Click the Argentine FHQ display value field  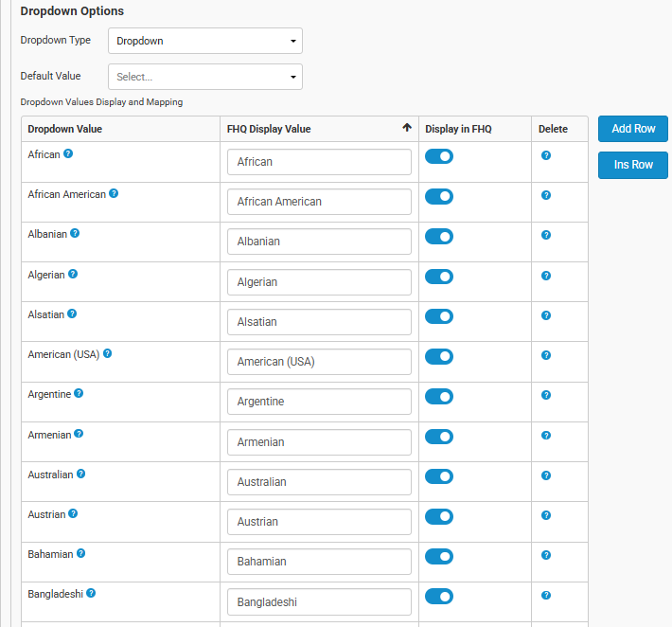pyautogui.click(x=319, y=402)
